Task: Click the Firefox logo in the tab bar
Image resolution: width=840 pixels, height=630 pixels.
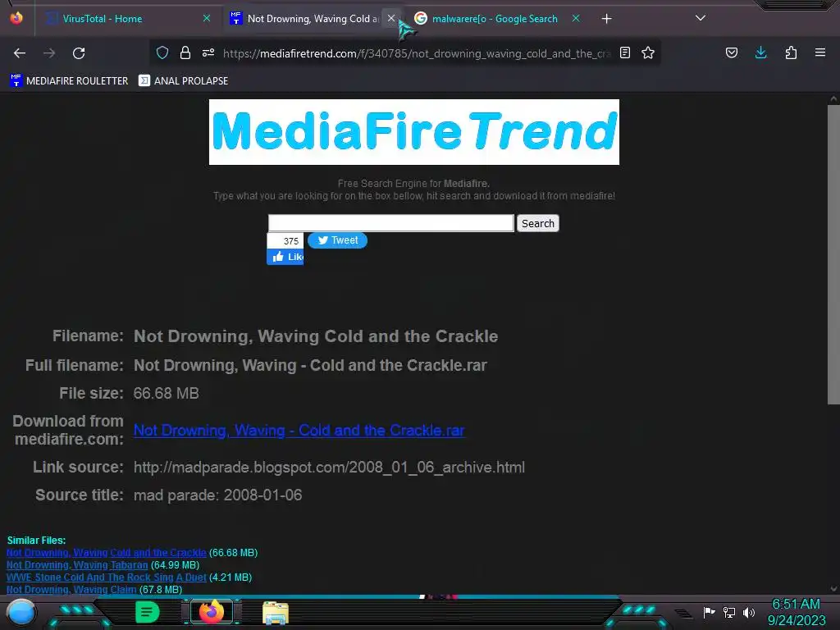Action: 16,18
